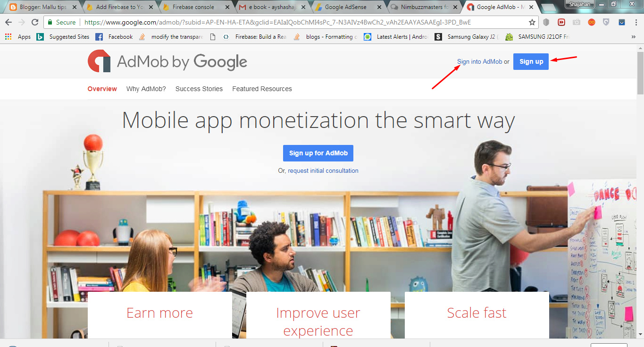The height and width of the screenshot is (347, 644).
Task: Click the URL in the address bar
Action: point(277,22)
